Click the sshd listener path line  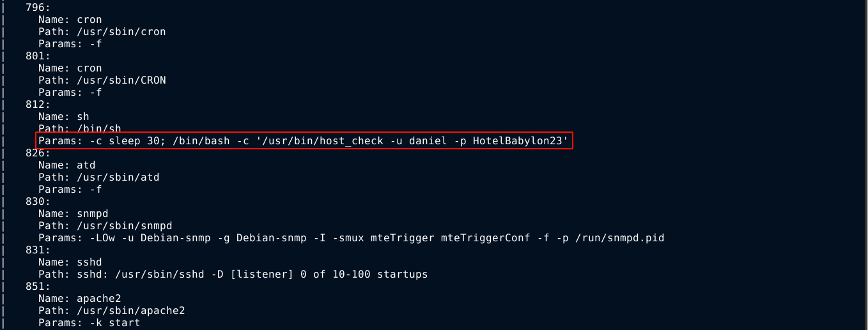click(233, 274)
